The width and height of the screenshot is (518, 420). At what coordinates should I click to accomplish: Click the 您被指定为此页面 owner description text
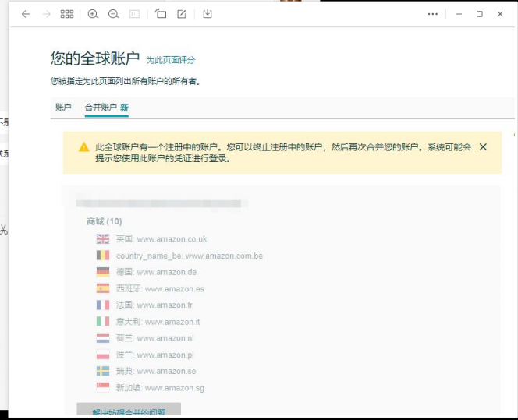[125, 81]
